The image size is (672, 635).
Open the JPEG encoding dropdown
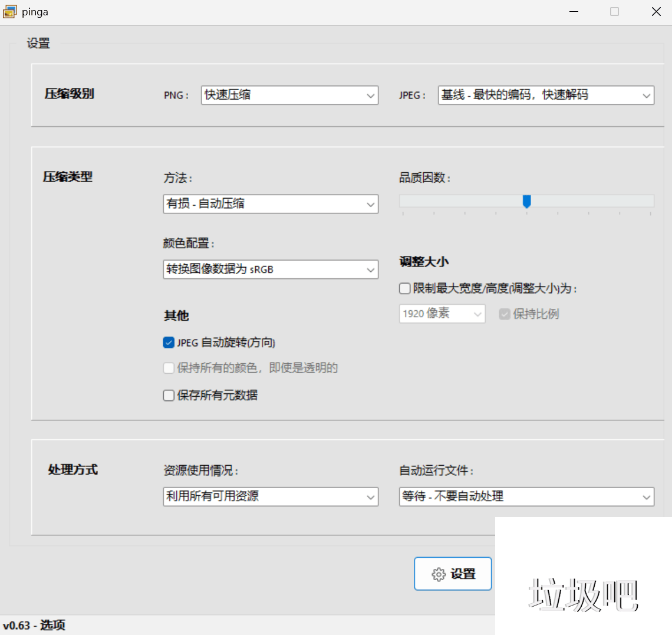pos(545,95)
